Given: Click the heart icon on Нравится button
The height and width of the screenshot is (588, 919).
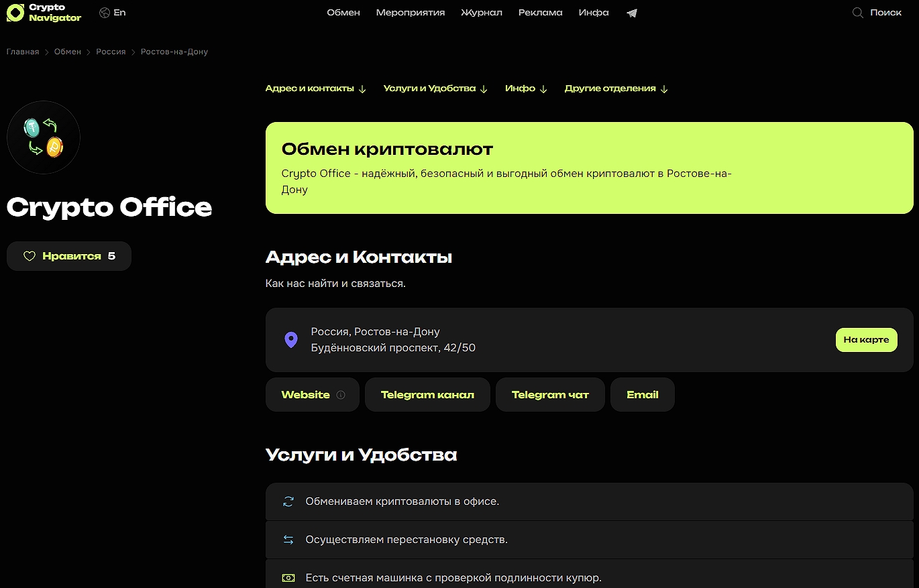Looking at the screenshot, I should pyautogui.click(x=30, y=256).
